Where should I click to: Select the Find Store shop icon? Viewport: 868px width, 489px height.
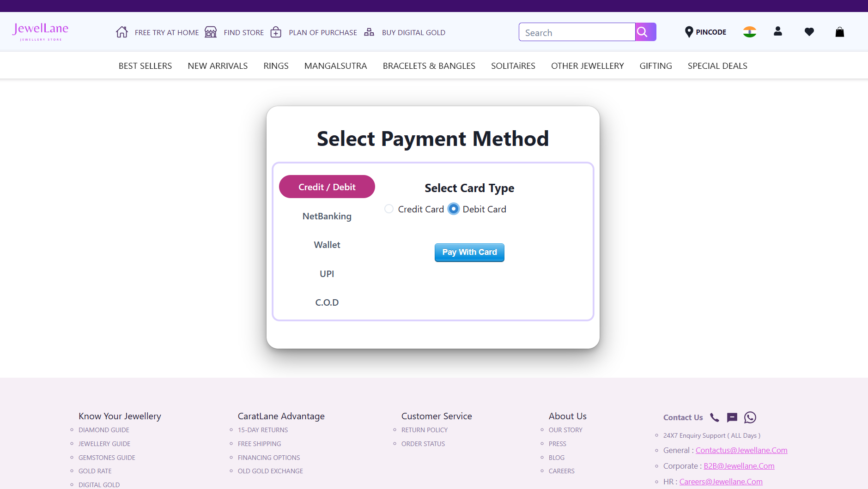pyautogui.click(x=211, y=32)
